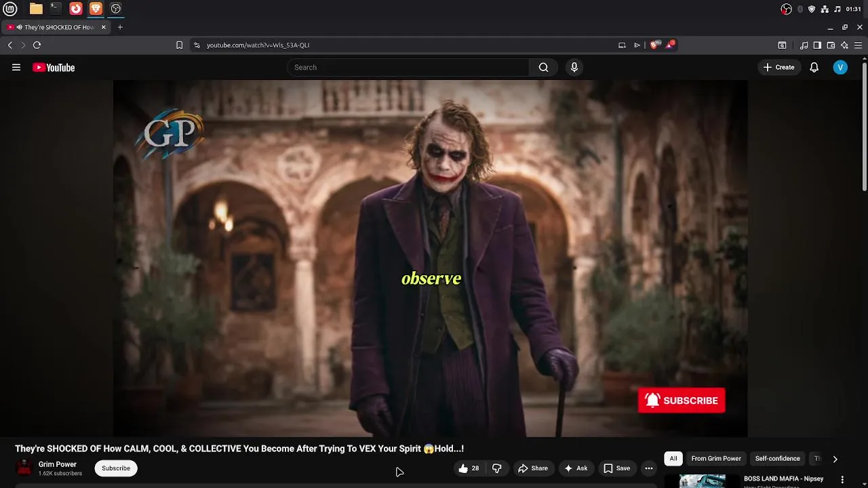Viewport: 868px width, 488px height.
Task: Open the YouTube guide menu
Action: pyautogui.click(x=16, y=67)
